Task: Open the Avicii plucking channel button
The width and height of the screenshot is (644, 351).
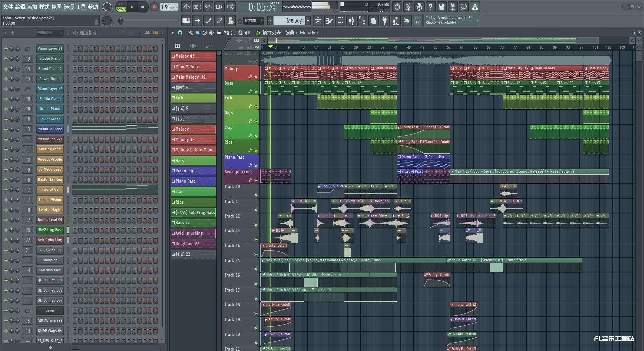Action: pos(50,240)
